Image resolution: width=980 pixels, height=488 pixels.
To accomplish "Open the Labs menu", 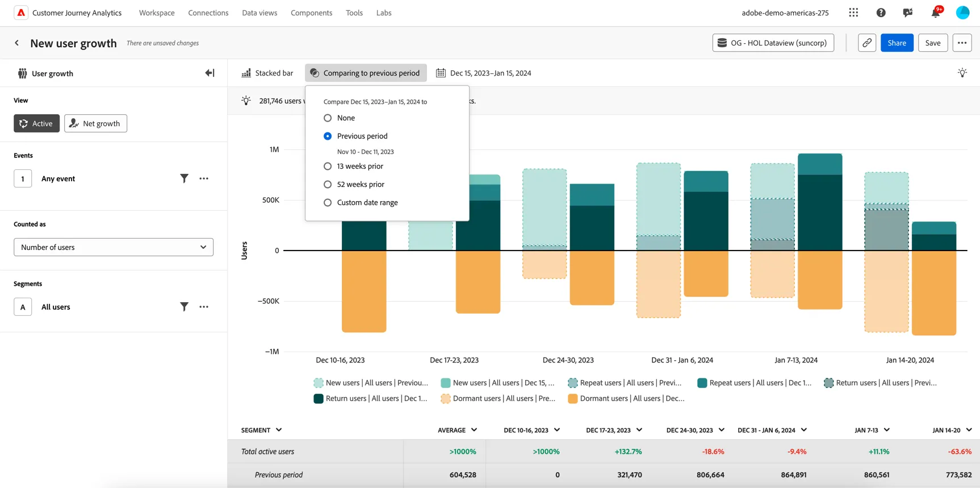I will pos(384,12).
